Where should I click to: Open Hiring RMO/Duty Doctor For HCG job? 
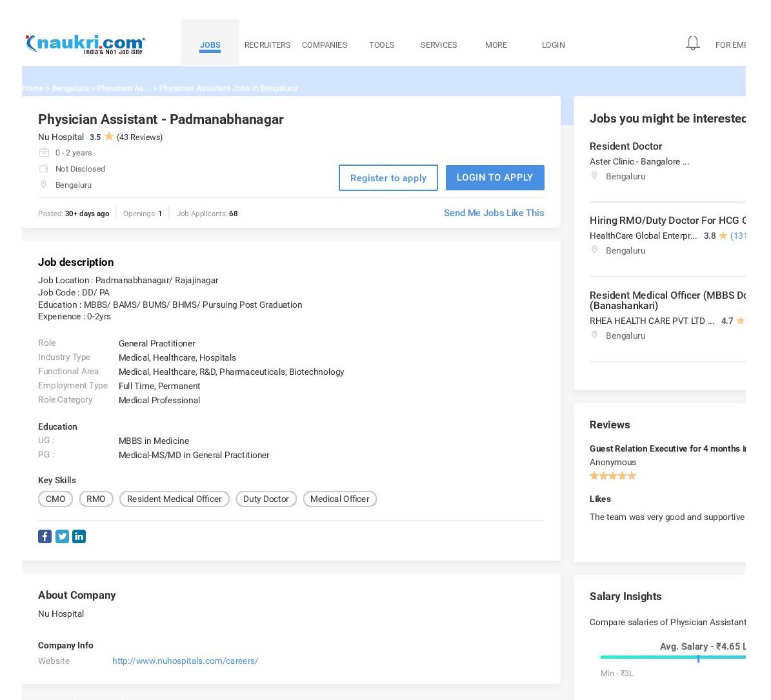[x=667, y=220]
